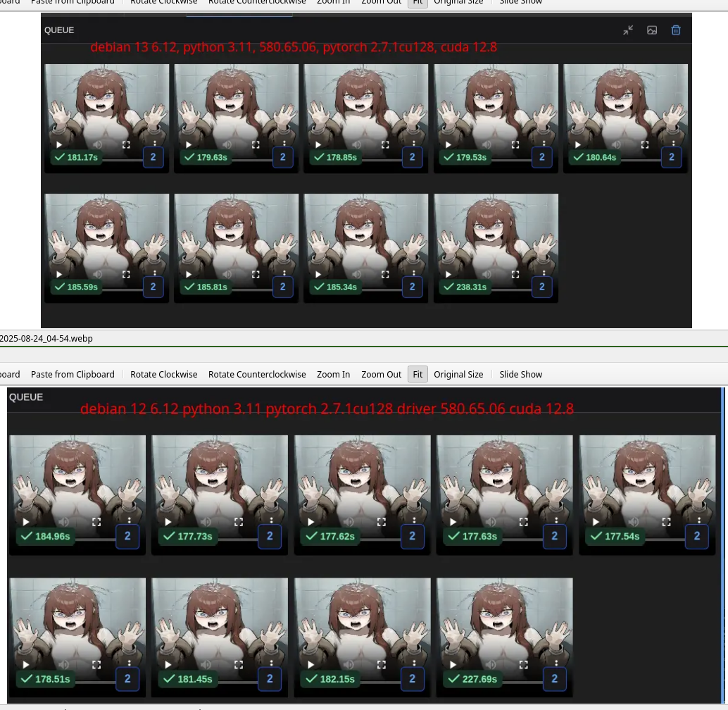Click the count badge 2 beside 227.69s
This screenshot has width=728, height=710.
click(554, 679)
